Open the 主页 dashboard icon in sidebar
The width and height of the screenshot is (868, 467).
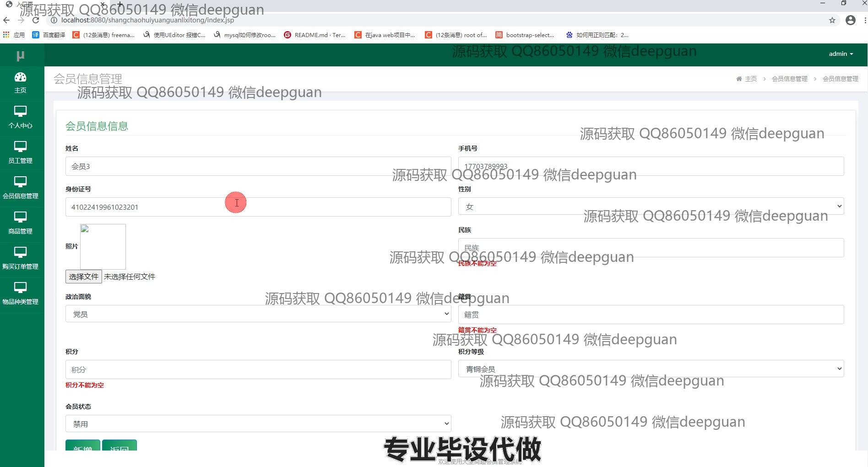click(21, 77)
